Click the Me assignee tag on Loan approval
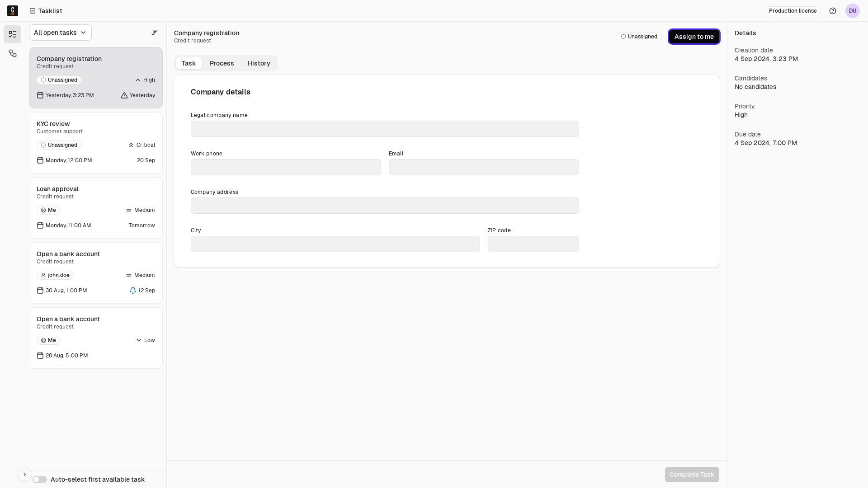 tap(48, 210)
